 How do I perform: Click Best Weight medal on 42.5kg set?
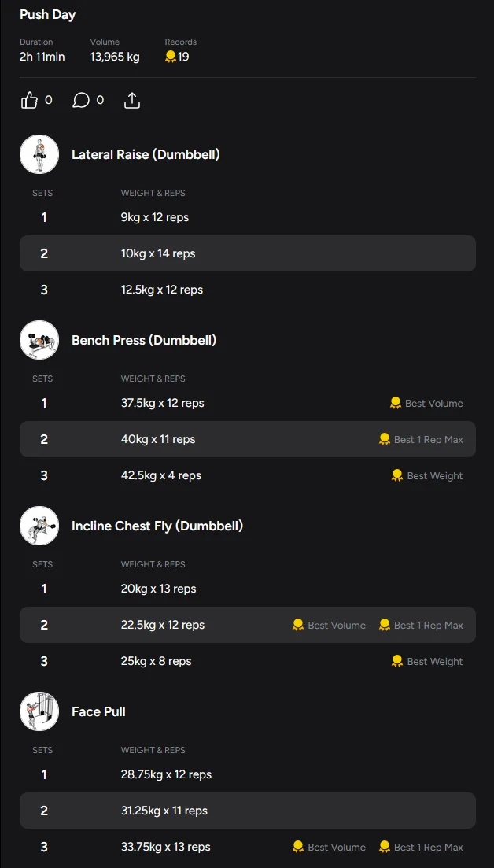tap(397, 475)
